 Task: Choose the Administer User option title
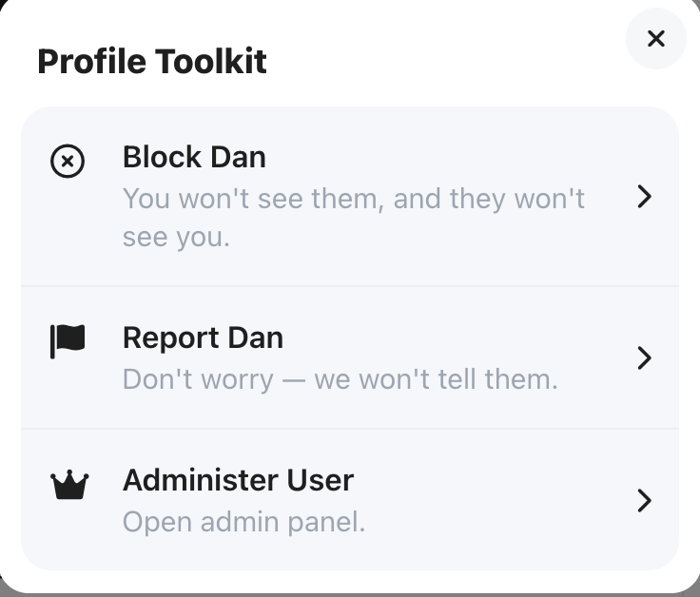[239, 480]
